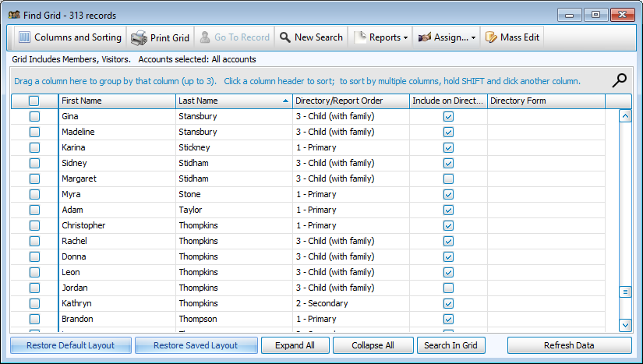Click the Columns and Sorting grid icon
Image resolution: width=643 pixels, height=364 pixels.
[x=23, y=37]
